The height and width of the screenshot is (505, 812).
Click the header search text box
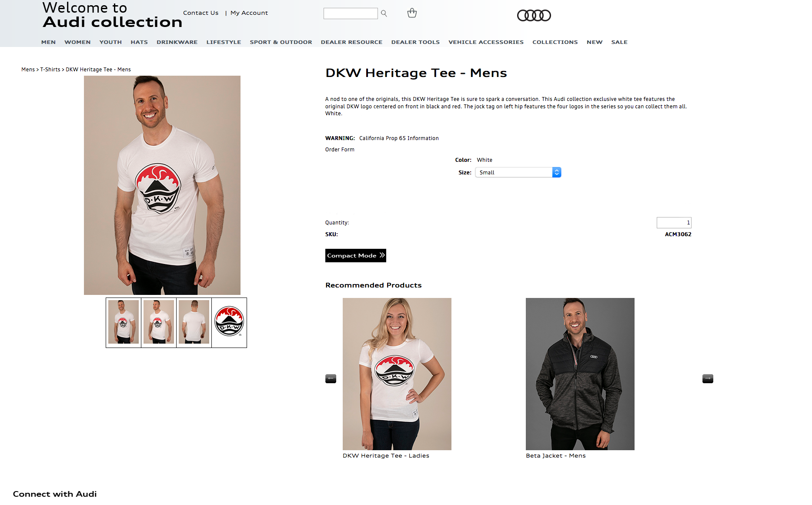point(351,13)
